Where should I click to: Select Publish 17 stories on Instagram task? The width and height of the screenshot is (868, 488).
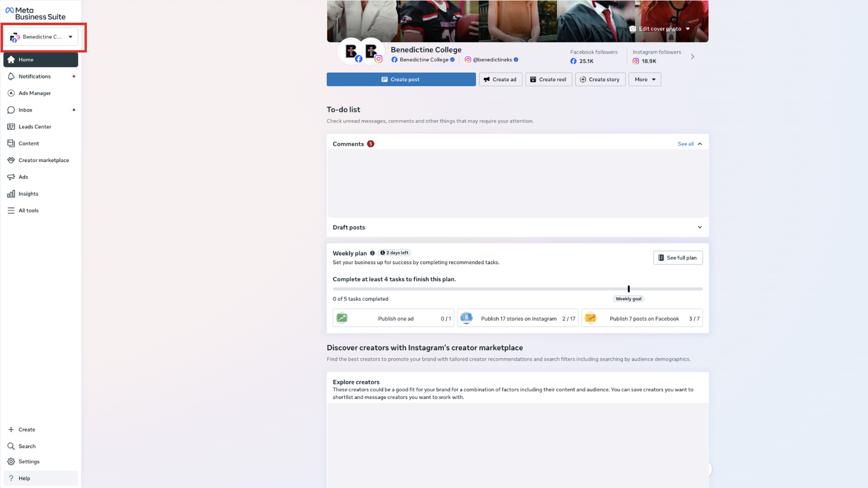pos(518,319)
